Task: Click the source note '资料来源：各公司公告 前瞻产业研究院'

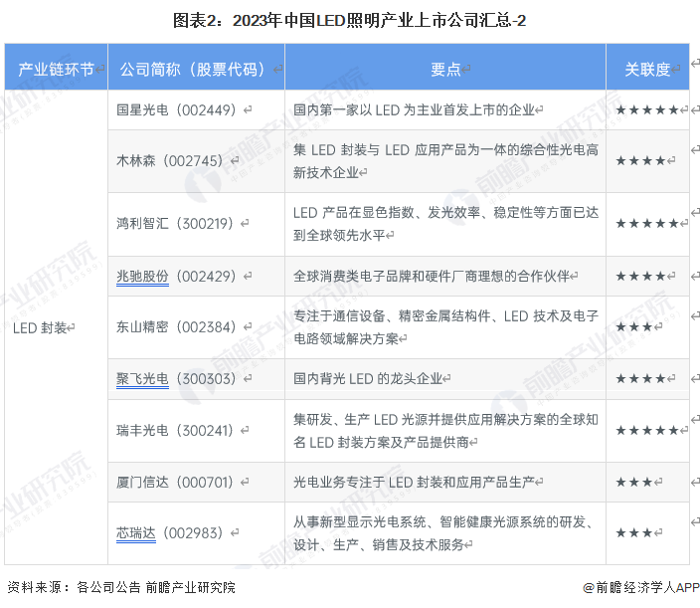Action: [x=121, y=587]
